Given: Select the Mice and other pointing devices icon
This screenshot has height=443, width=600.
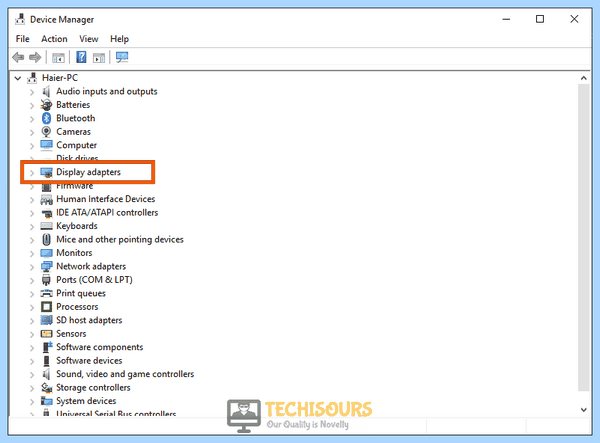Looking at the screenshot, I should tap(46, 239).
